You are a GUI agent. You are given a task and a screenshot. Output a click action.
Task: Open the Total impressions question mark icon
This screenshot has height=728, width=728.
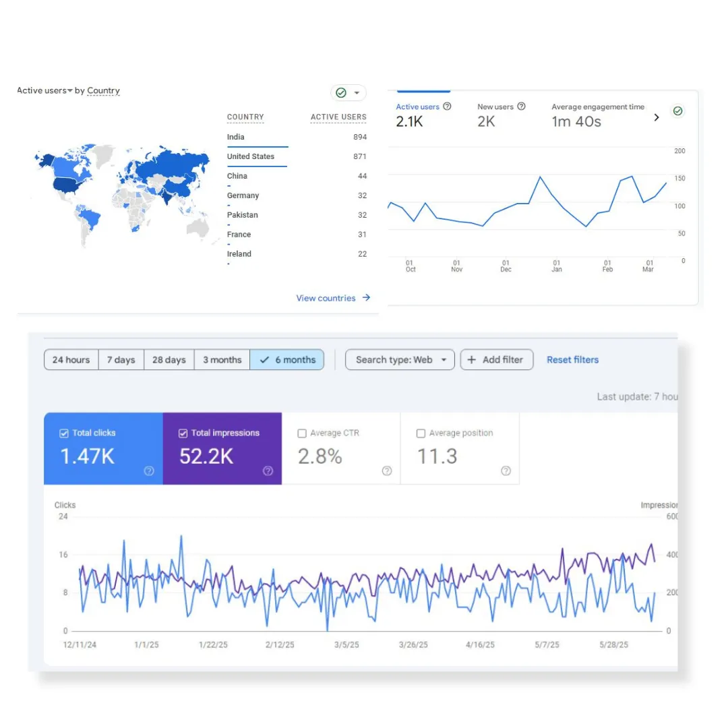coord(268,471)
